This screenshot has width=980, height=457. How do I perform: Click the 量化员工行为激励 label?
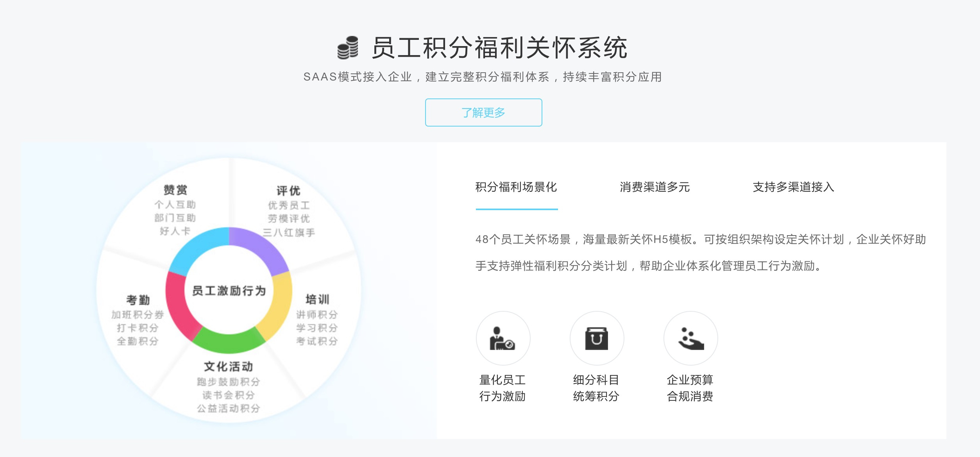pos(503,388)
